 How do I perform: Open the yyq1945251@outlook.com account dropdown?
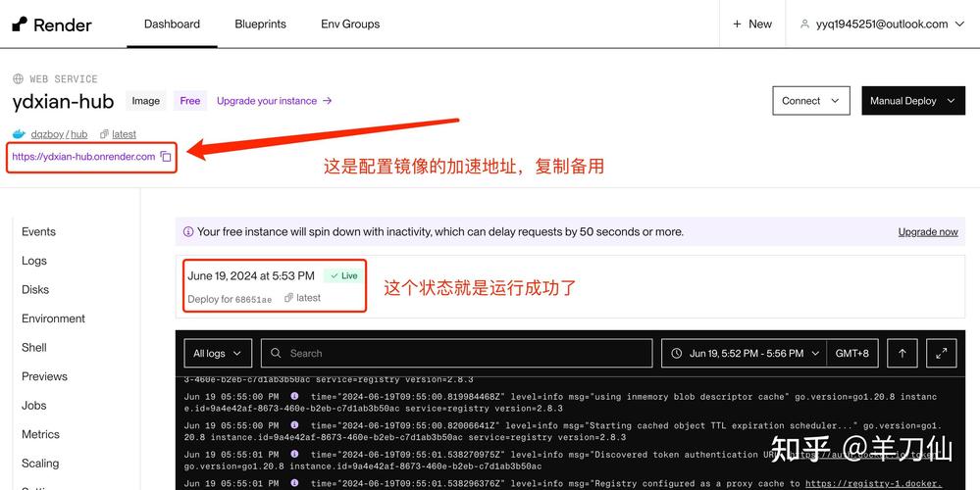coord(883,24)
